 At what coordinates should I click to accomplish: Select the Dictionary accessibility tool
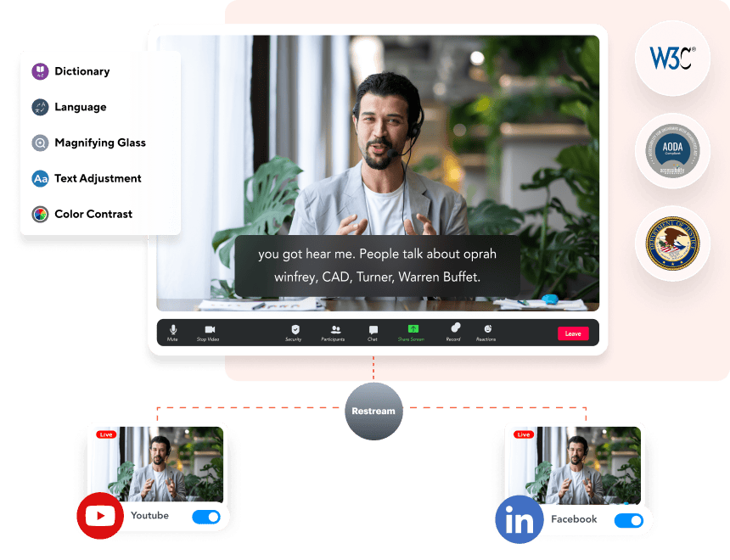72,71
